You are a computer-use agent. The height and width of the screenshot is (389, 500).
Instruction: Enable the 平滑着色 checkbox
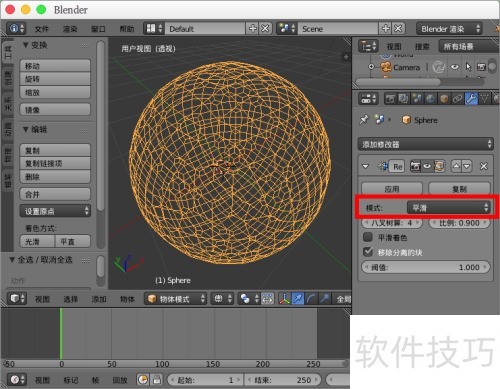point(368,237)
